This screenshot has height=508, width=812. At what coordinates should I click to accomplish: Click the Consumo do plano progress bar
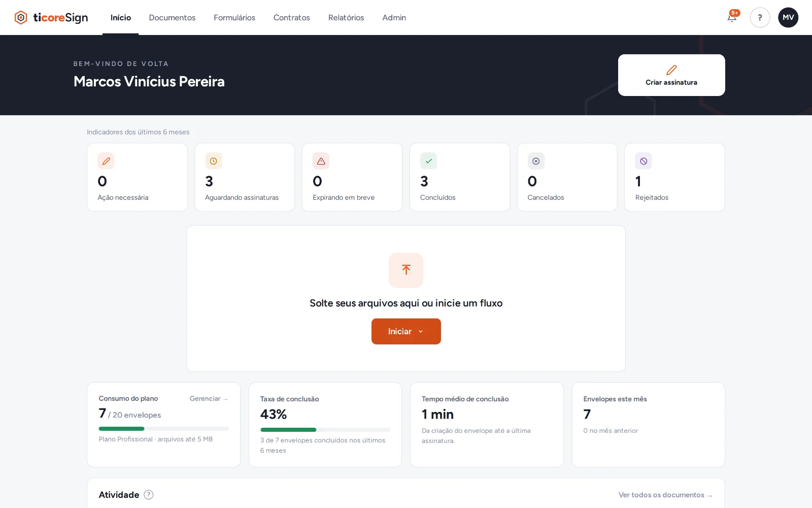163,429
